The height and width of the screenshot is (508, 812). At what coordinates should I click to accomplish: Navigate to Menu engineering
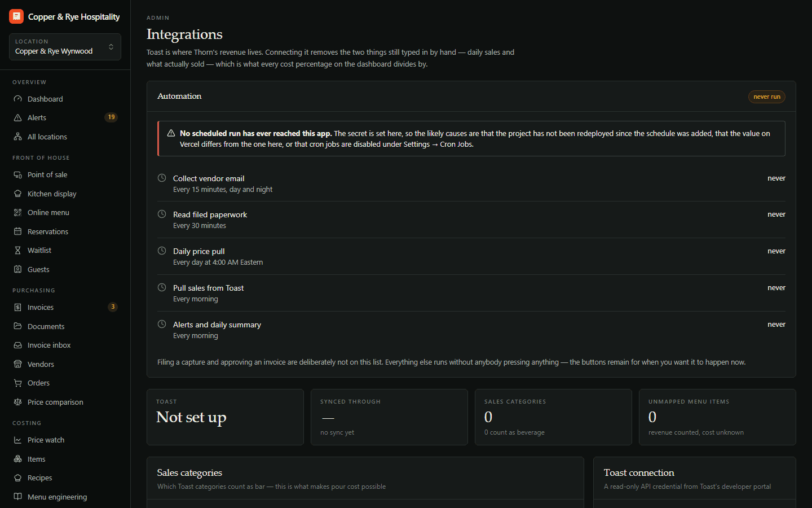coord(65,497)
